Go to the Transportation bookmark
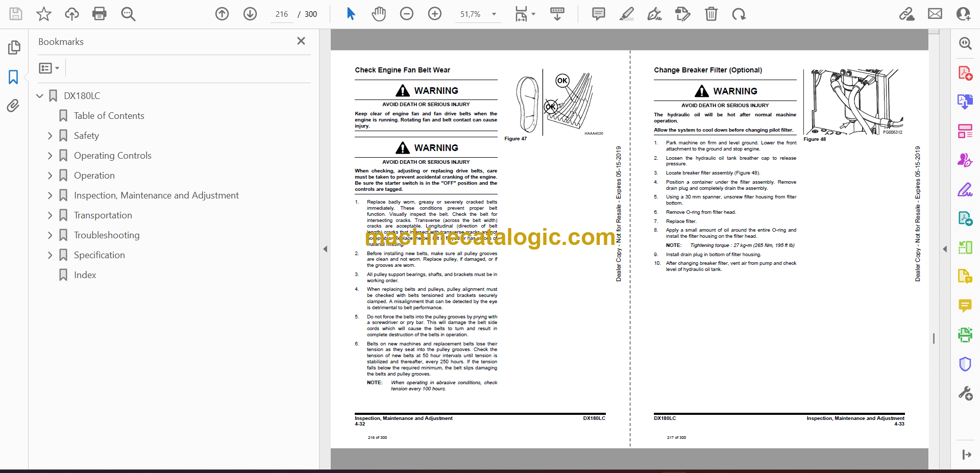Image resolution: width=980 pixels, height=473 pixels. pos(103,215)
